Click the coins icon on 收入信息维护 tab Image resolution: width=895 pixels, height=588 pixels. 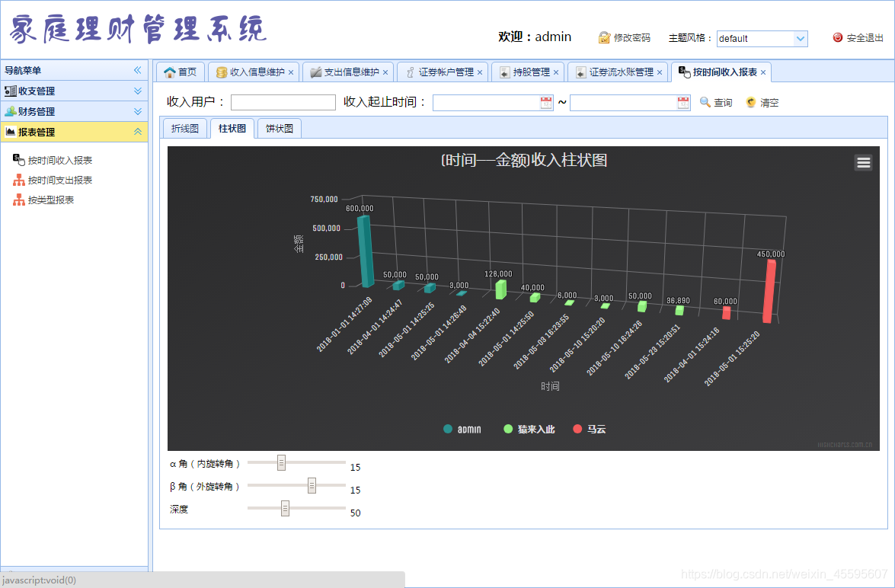point(222,72)
